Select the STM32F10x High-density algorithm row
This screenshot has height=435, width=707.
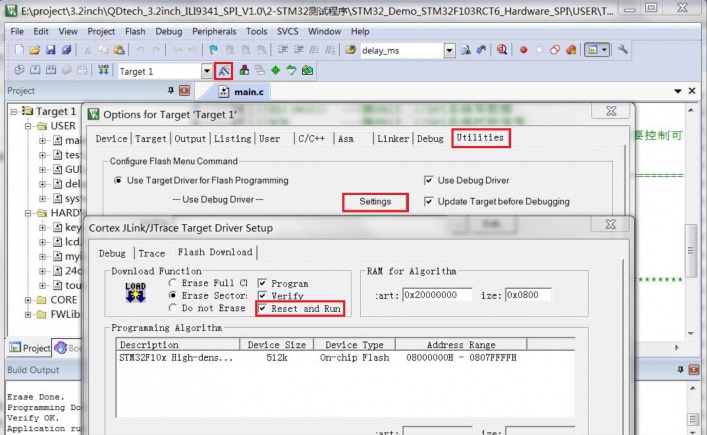(180, 356)
